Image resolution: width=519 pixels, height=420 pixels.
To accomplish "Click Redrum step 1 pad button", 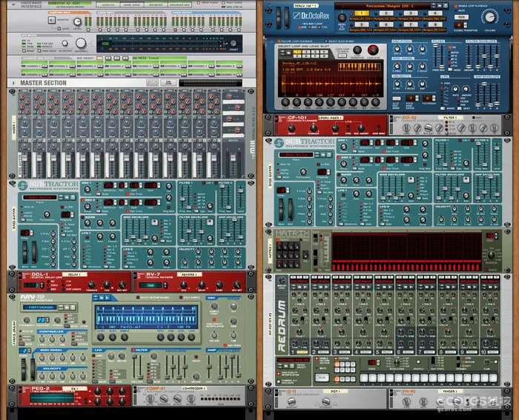I will pyautogui.click(x=364, y=378).
